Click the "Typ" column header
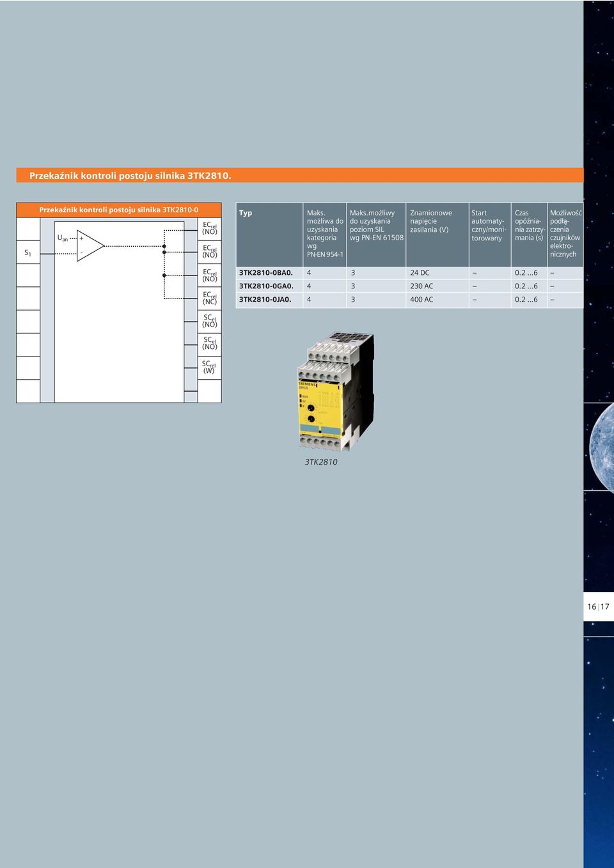This screenshot has width=614, height=868. (x=246, y=213)
